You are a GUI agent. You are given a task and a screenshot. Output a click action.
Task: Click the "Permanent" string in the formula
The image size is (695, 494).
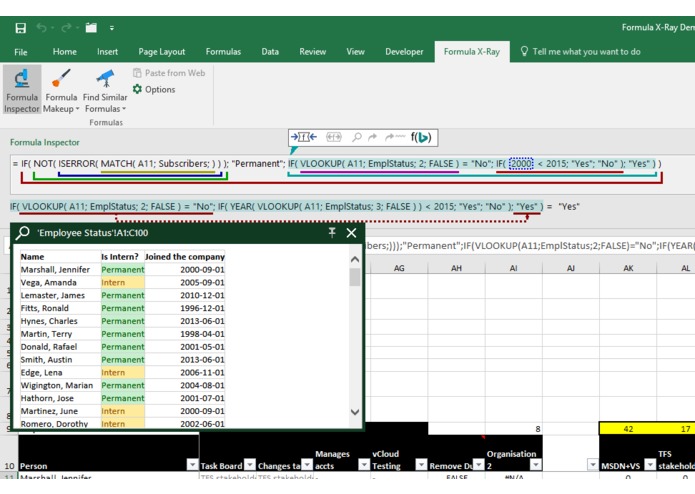coord(258,163)
